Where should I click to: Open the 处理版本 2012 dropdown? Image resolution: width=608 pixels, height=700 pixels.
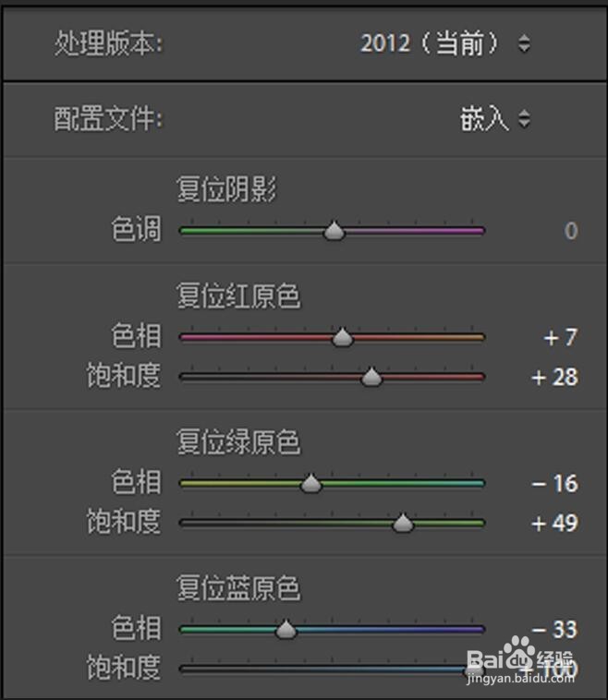445,44
